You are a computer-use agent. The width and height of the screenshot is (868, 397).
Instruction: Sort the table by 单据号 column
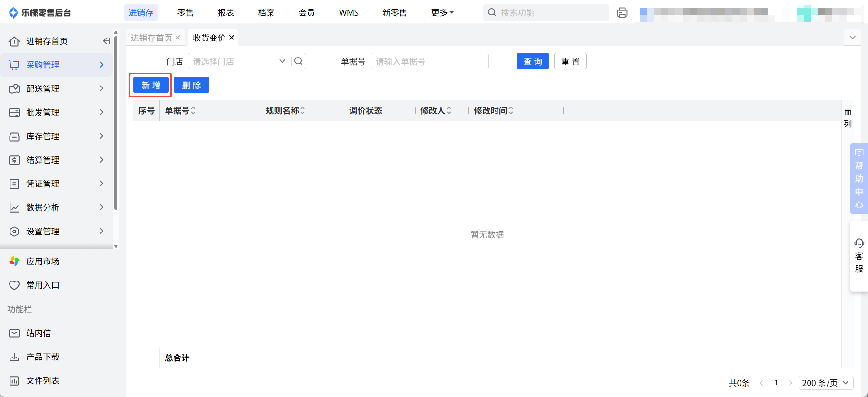pos(193,111)
